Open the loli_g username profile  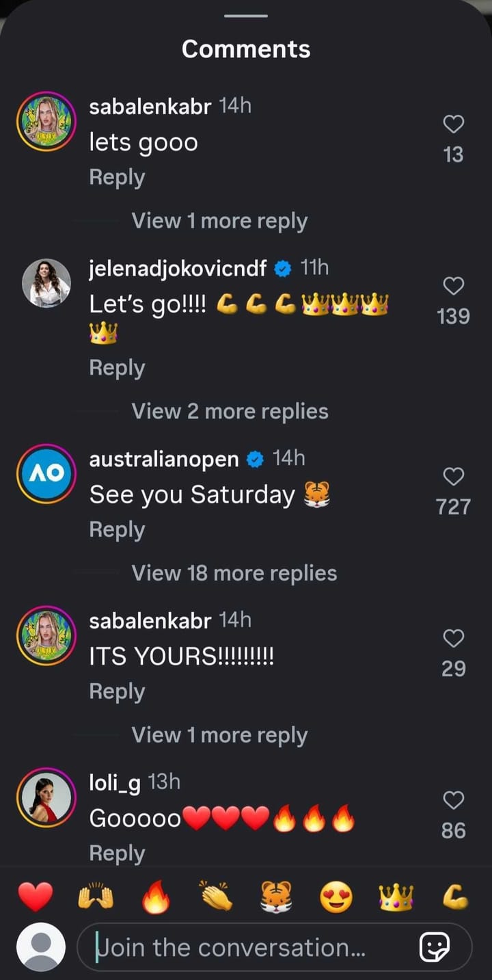113,782
